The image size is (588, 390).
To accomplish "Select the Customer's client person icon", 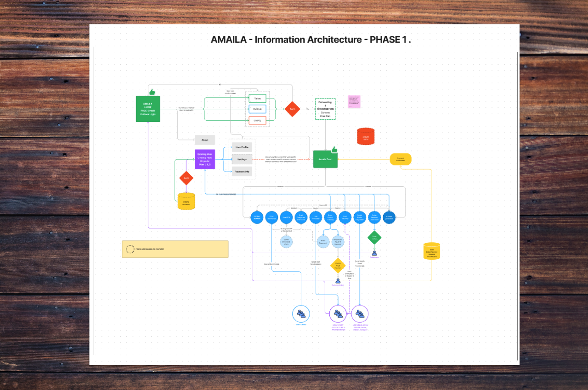I will click(338, 281).
